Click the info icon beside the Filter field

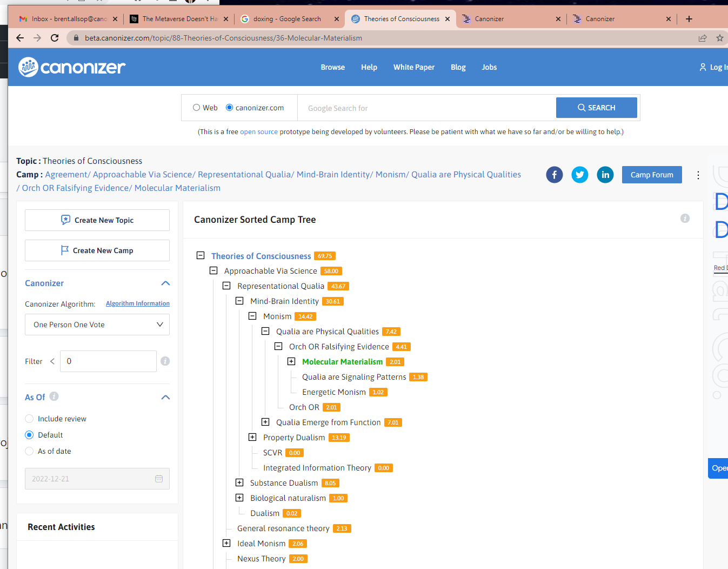165,361
